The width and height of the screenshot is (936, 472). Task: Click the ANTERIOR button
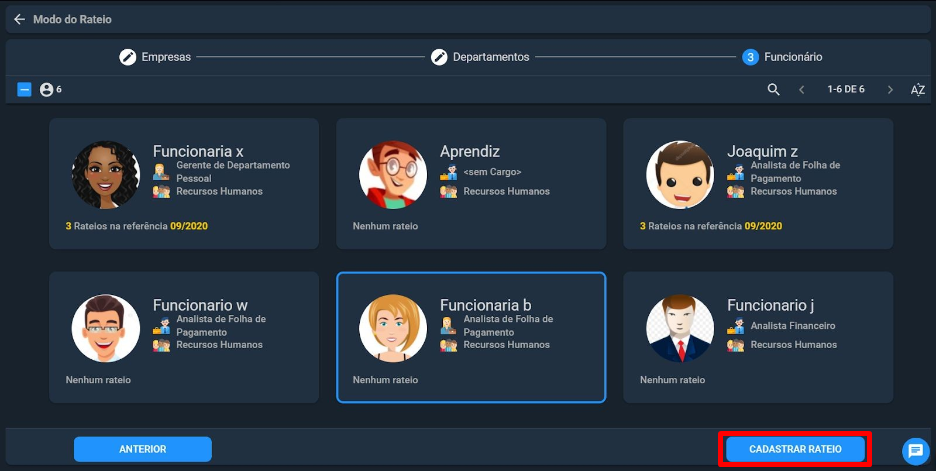coord(143,449)
